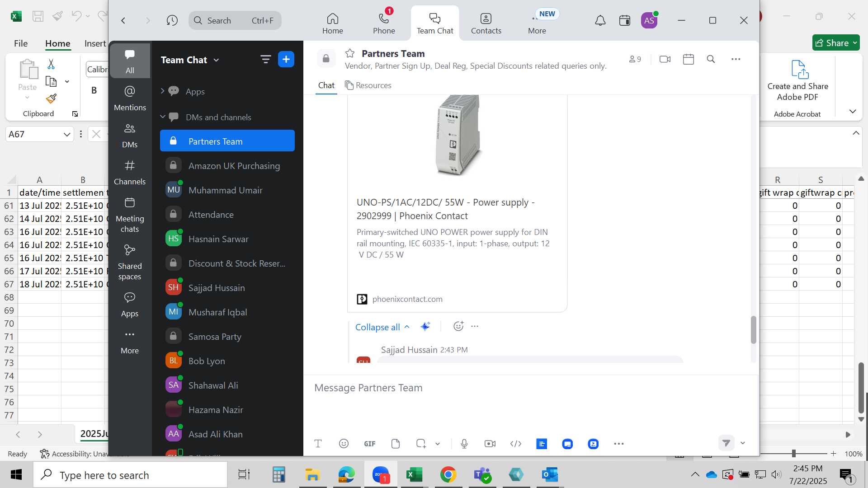Screen dimensions: 868x488
Task: Open the calendar icon in Zoom top bar
Action: pos(625,20)
